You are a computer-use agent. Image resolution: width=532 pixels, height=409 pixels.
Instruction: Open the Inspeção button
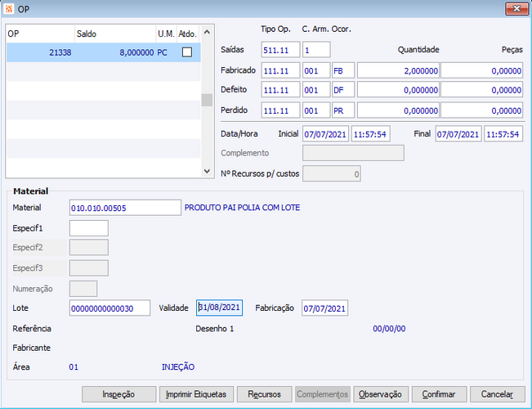118,394
